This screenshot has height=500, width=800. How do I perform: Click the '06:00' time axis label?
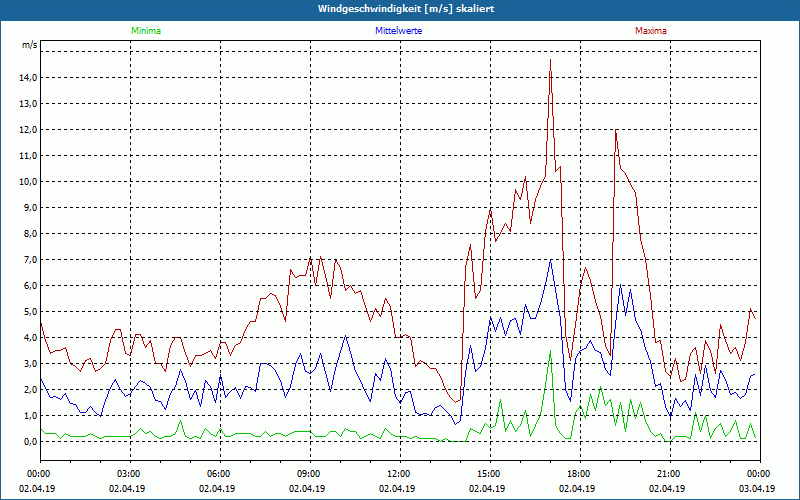tap(217, 474)
